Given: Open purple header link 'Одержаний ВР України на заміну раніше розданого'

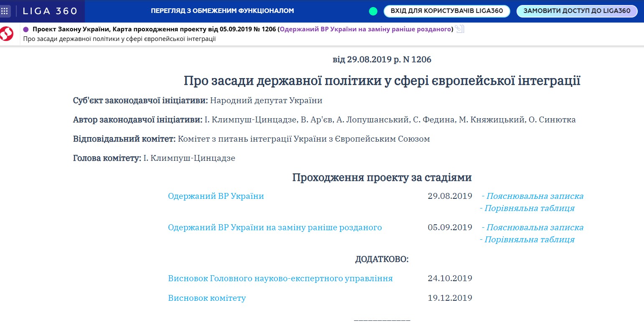Looking at the screenshot, I should [365, 29].
